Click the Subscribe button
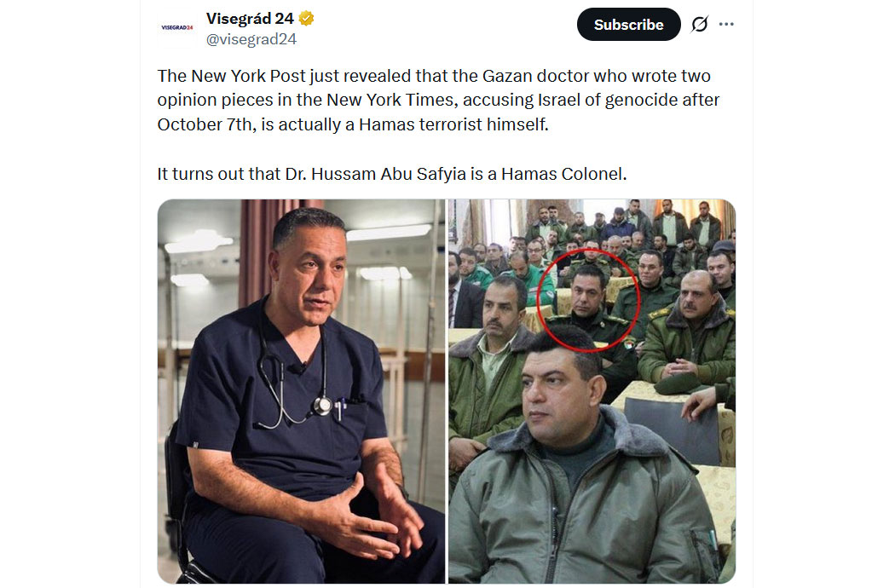Viewport: 895px width, 588px height. click(628, 25)
